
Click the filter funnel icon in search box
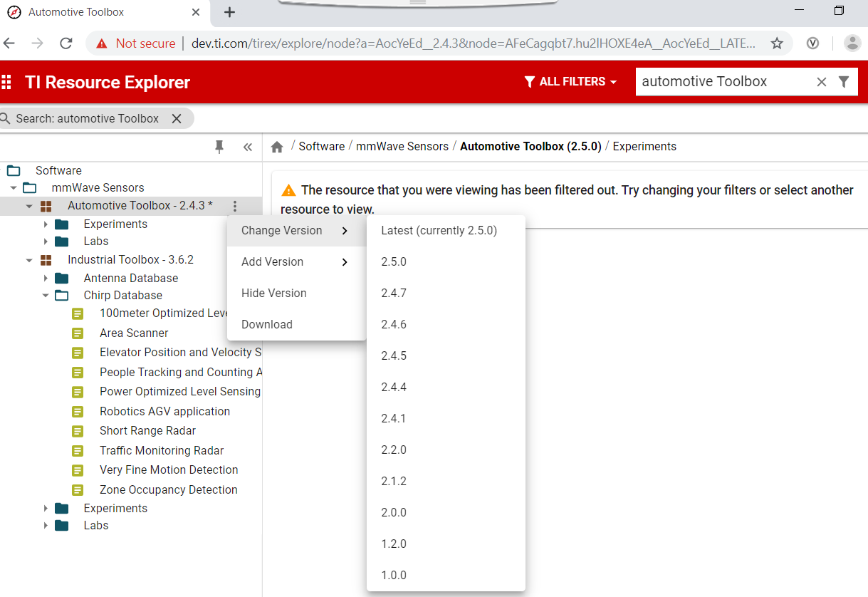(844, 81)
